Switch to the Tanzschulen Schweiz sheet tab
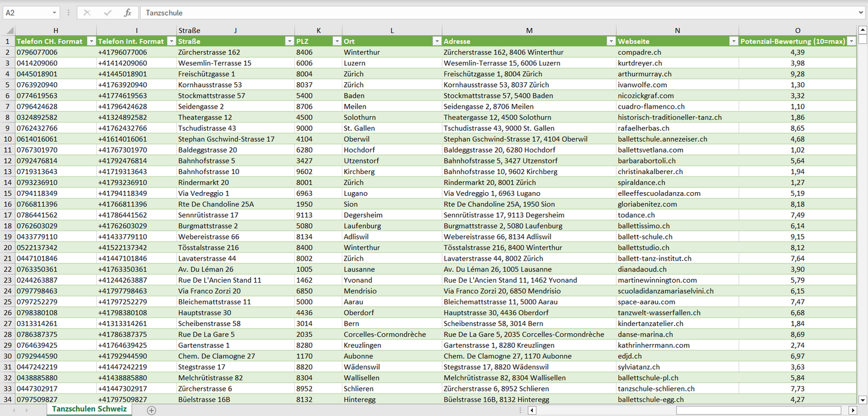The width and height of the screenshot is (868, 416). [x=89, y=409]
